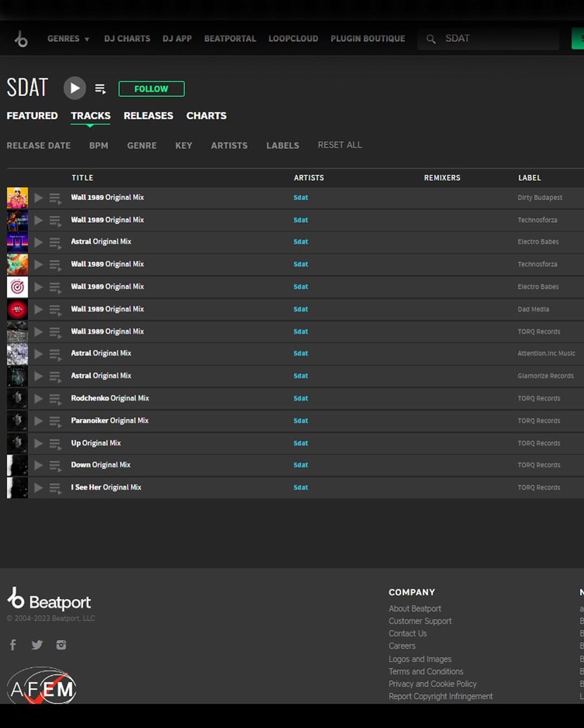
Task: Play the Rodchenko Original Mix track
Action: [x=38, y=399]
